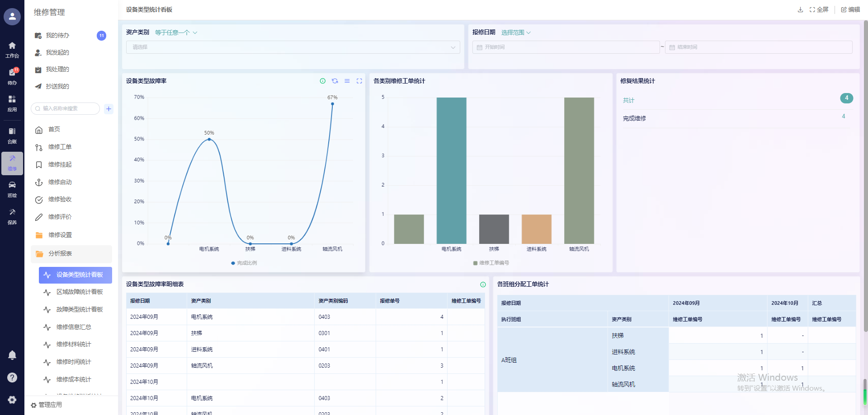Open the 设备类型故障率 chart menu icon
Image resolution: width=868 pixels, height=415 pixels.
(347, 81)
